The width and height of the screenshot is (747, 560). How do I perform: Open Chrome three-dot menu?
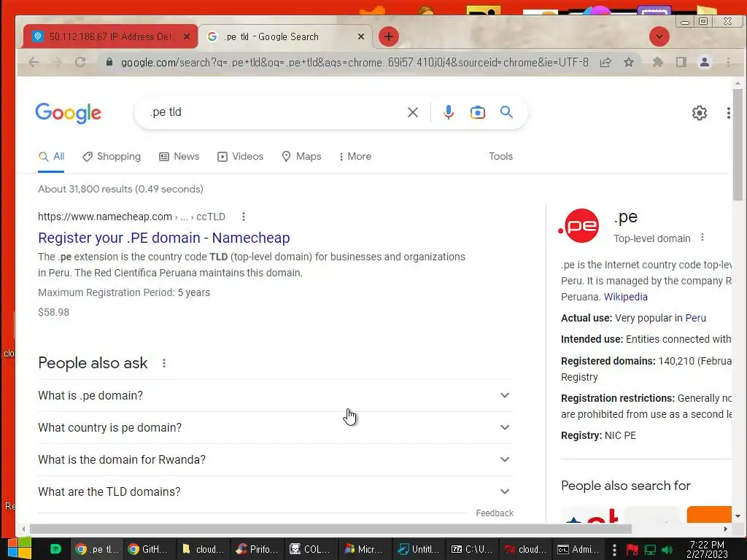[x=728, y=63]
